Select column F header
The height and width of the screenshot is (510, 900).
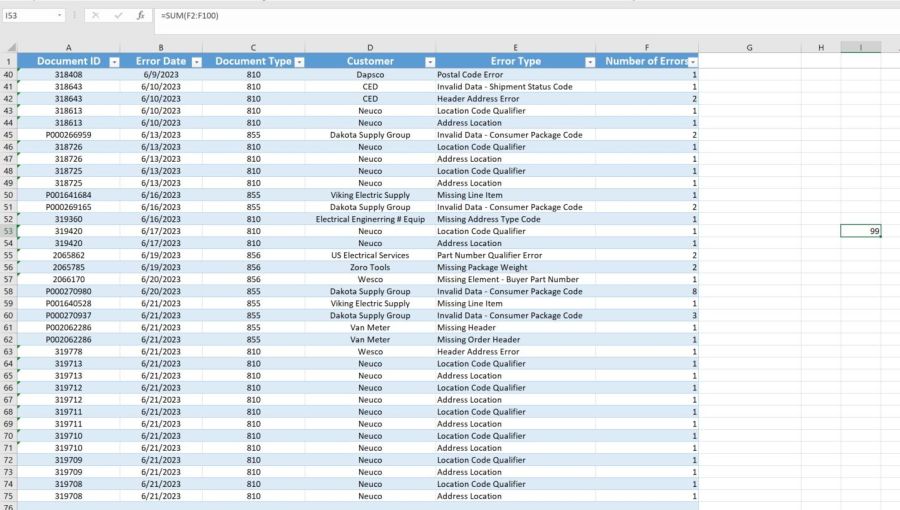point(647,48)
